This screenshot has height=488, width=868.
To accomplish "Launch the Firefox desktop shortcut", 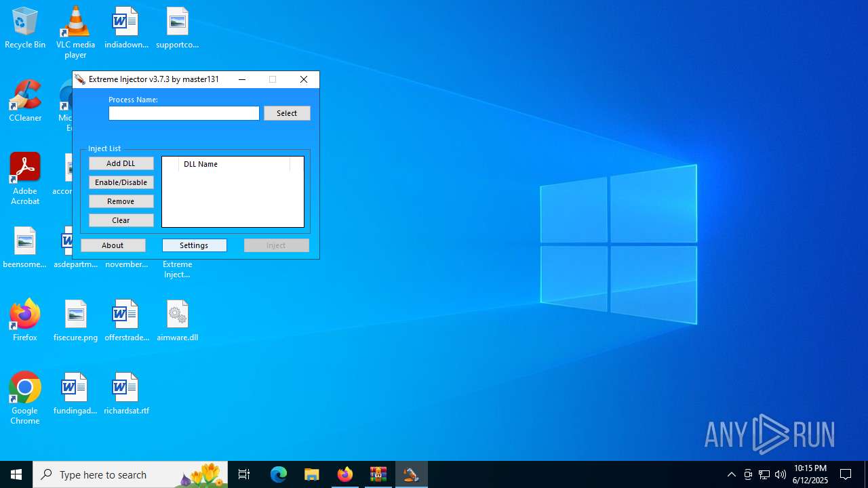I will point(25,320).
